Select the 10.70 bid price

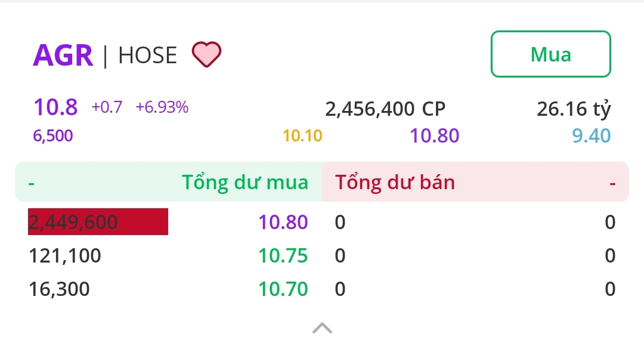283,289
